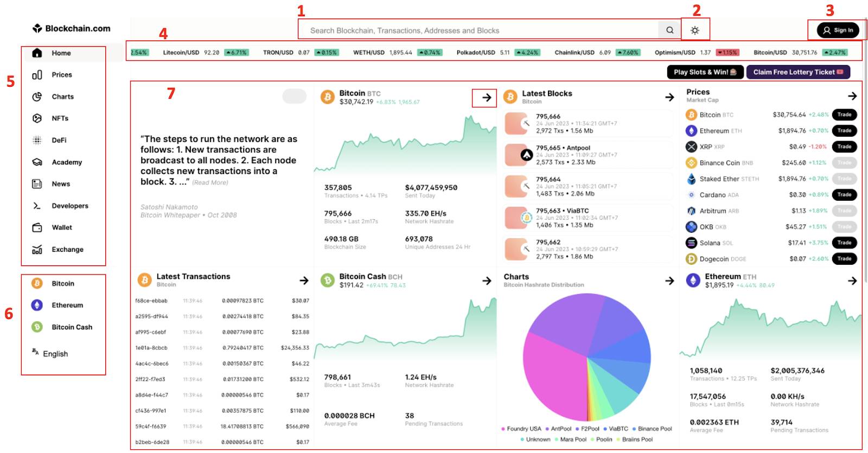The height and width of the screenshot is (453, 868).
Task: Click the Exchange sidebar icon
Action: click(x=37, y=250)
